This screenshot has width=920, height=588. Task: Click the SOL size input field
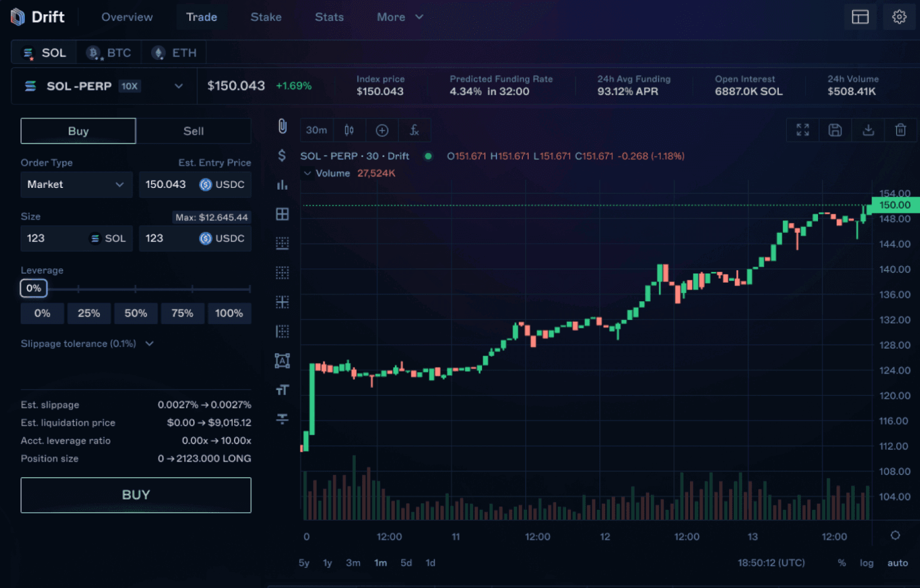click(x=76, y=238)
